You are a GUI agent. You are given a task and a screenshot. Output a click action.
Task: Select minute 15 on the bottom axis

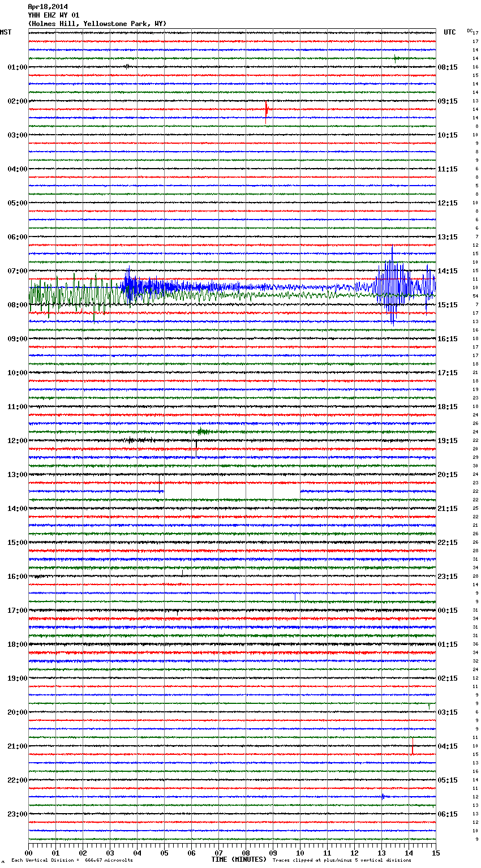coord(436,853)
